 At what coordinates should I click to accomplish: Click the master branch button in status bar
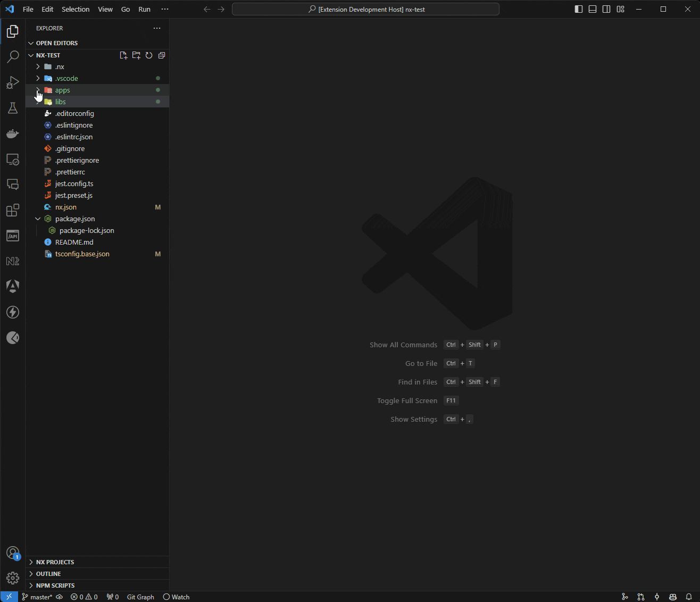[x=37, y=597]
